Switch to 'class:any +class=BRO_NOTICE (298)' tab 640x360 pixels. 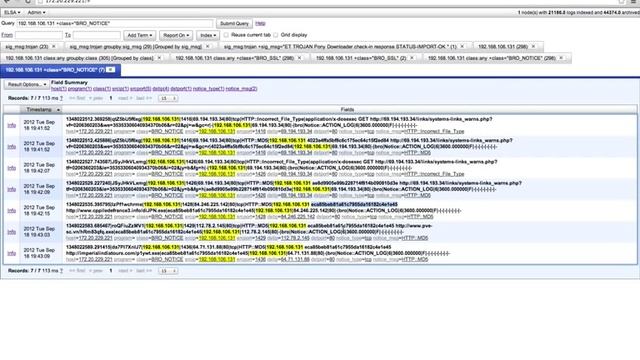coord(491,58)
